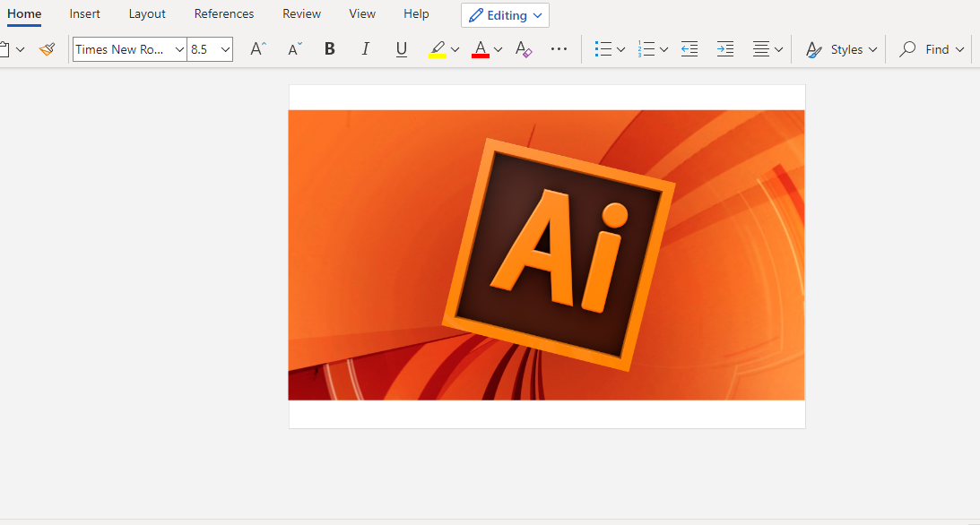
Task: Open the View tab
Action: 362,13
